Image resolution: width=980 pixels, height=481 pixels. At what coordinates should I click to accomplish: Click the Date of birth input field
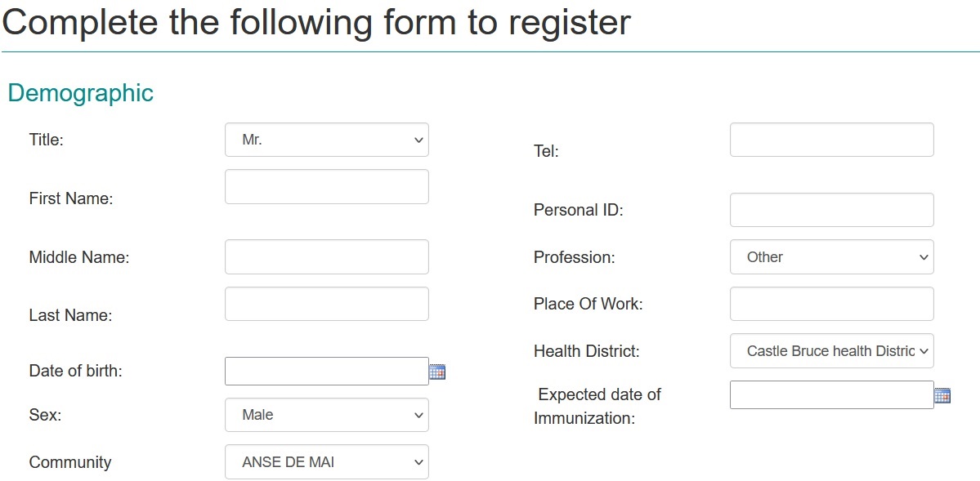click(x=326, y=372)
